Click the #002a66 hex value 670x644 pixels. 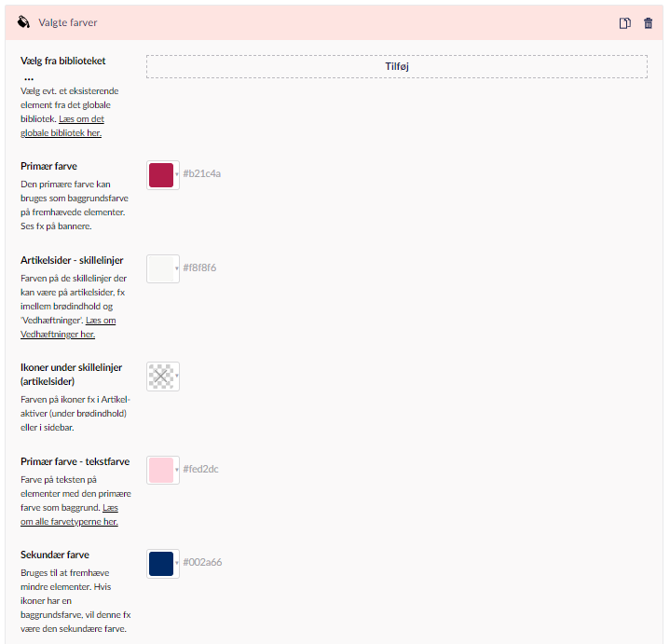[x=202, y=563]
